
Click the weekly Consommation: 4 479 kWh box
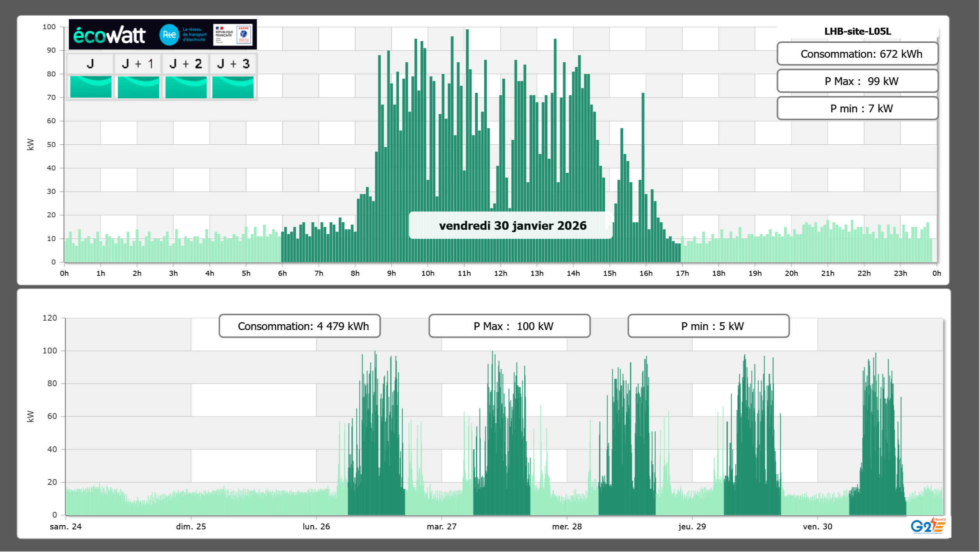tap(299, 326)
